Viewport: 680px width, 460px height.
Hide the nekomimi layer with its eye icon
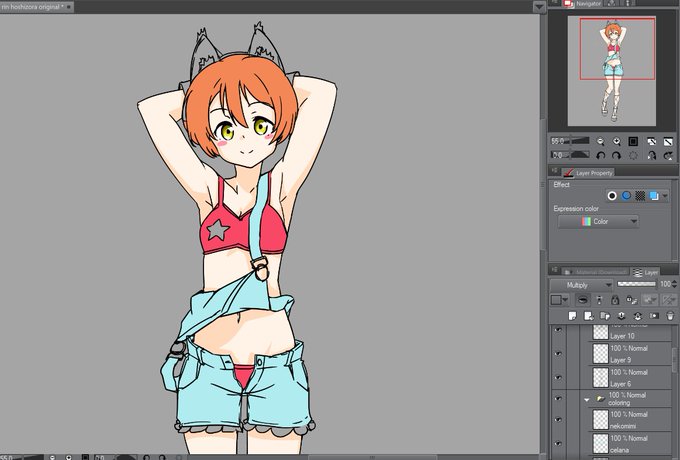point(558,420)
